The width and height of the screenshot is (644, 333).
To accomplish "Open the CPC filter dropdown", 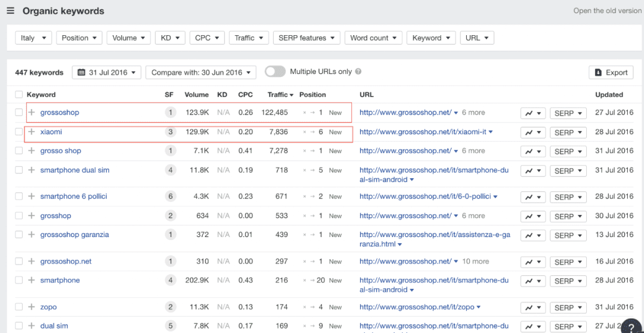I will click(207, 38).
